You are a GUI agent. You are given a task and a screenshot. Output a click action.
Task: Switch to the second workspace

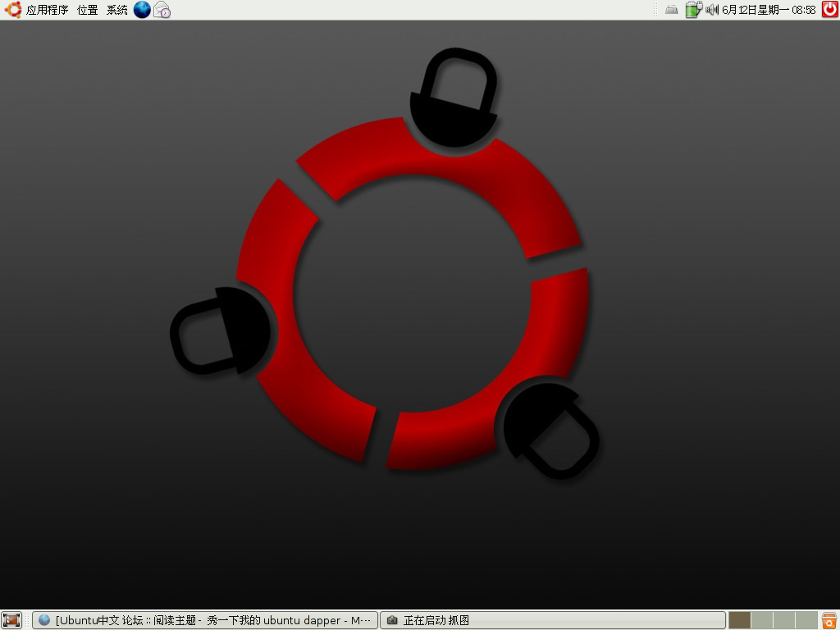click(762, 620)
